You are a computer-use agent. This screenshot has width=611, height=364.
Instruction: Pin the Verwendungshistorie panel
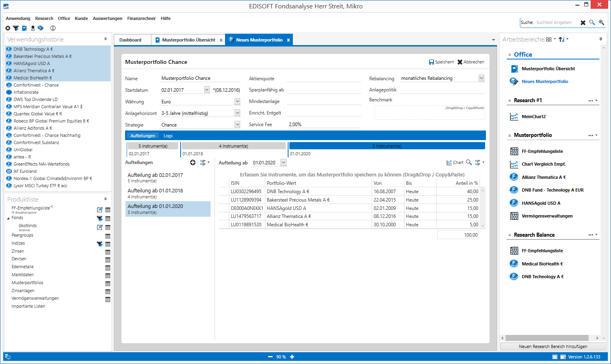(105, 39)
